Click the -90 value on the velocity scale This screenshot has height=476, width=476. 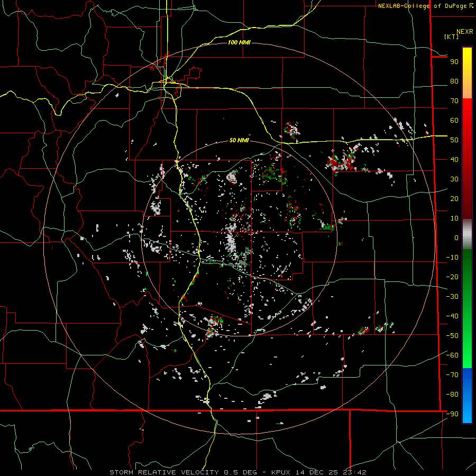(x=452, y=414)
